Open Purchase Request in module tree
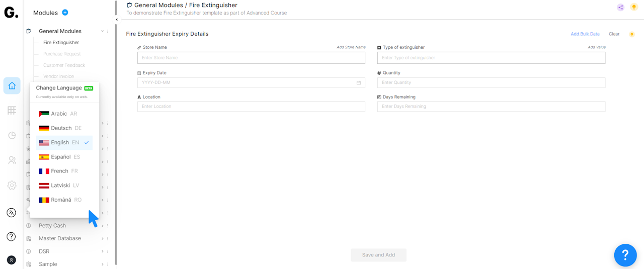This screenshot has width=644, height=269. pyautogui.click(x=62, y=54)
